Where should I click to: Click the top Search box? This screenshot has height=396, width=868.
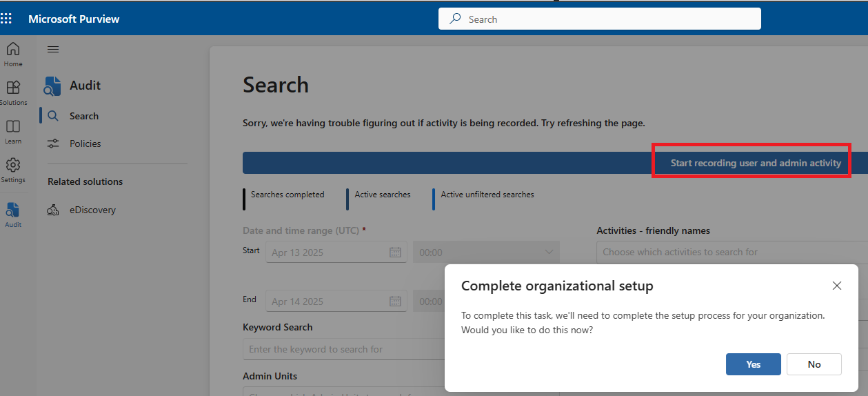(x=599, y=19)
